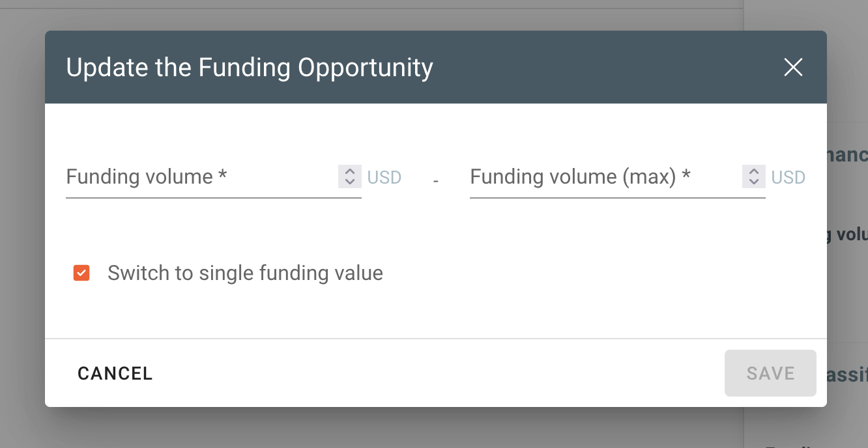The image size is (868, 448).
Task: Decrease Funding volume (max) with down arrow
Action: [754, 182]
